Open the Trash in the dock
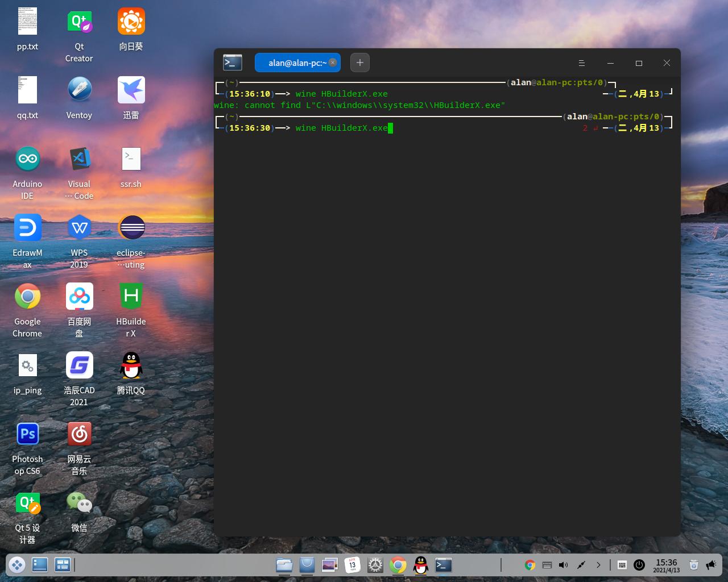Viewport: 728px width, 582px height. 693,565
